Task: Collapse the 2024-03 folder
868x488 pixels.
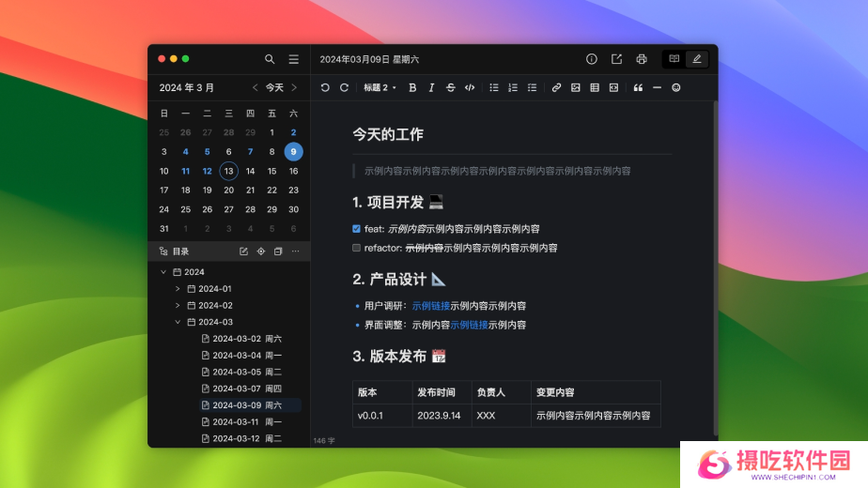Action: coord(178,322)
